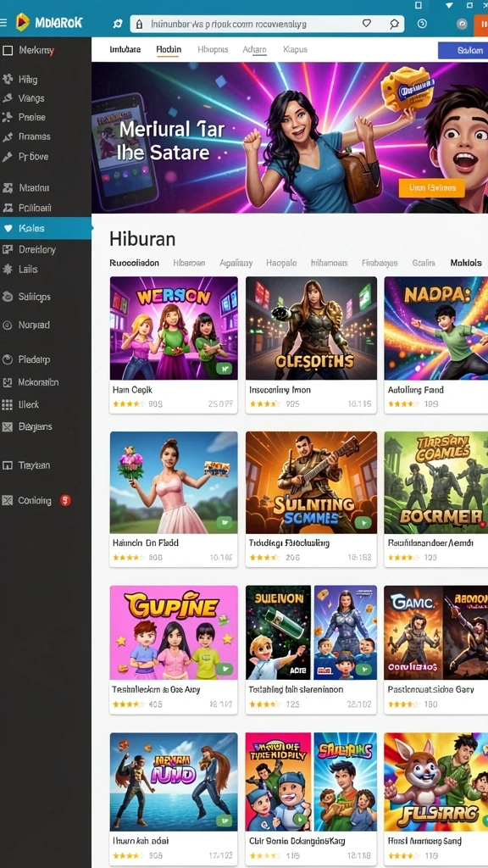Select the Moklols category filter tab
This screenshot has width=488, height=868.
(466, 263)
